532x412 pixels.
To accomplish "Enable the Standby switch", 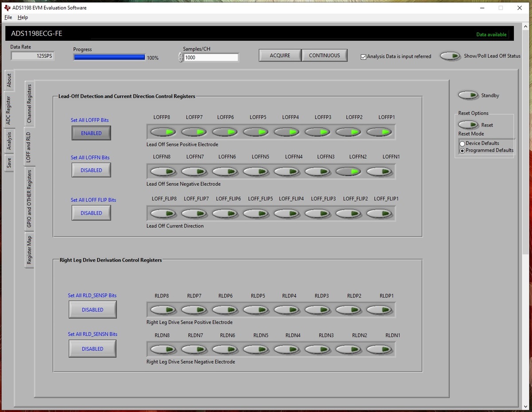I will click(x=468, y=95).
